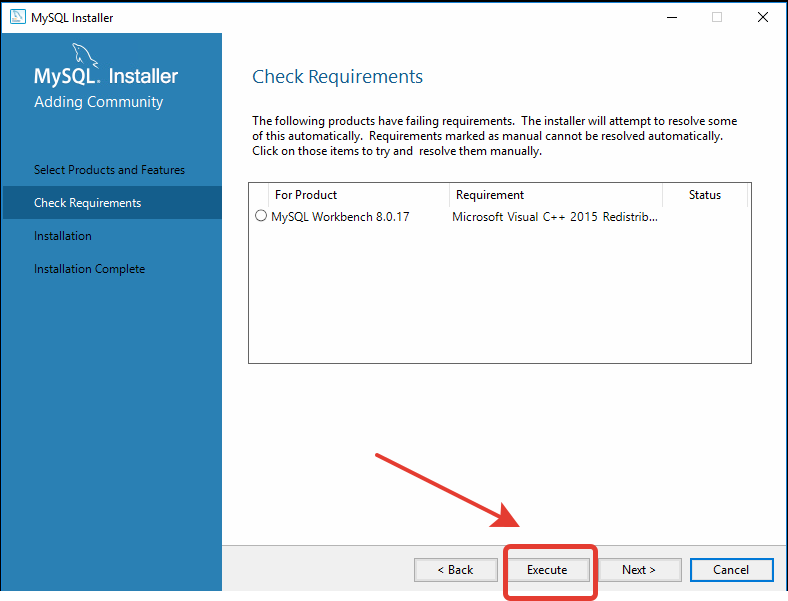The image size is (788, 601).
Task: Proceed with the Next button
Action: (x=639, y=570)
